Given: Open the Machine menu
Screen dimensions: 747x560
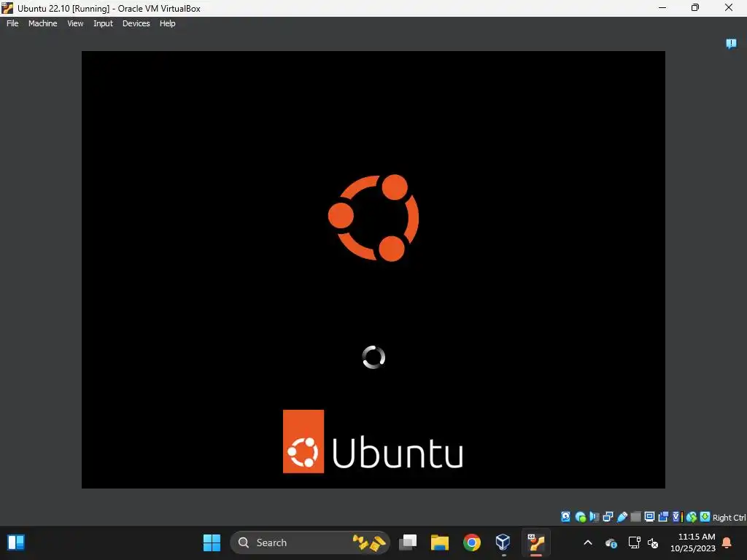Looking at the screenshot, I should pyautogui.click(x=43, y=23).
